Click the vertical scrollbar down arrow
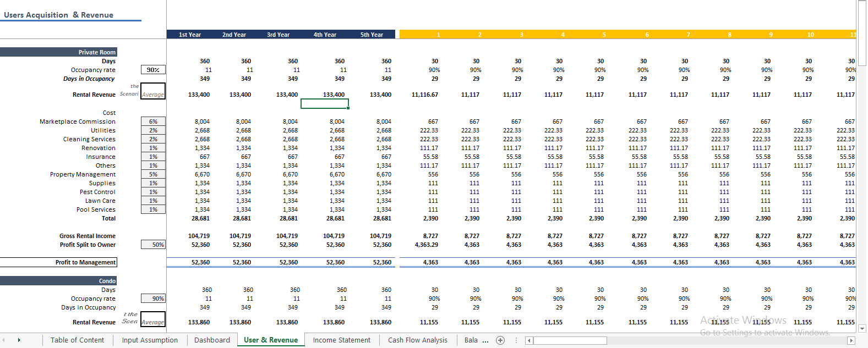This screenshot has height=348, width=868. (x=862, y=329)
